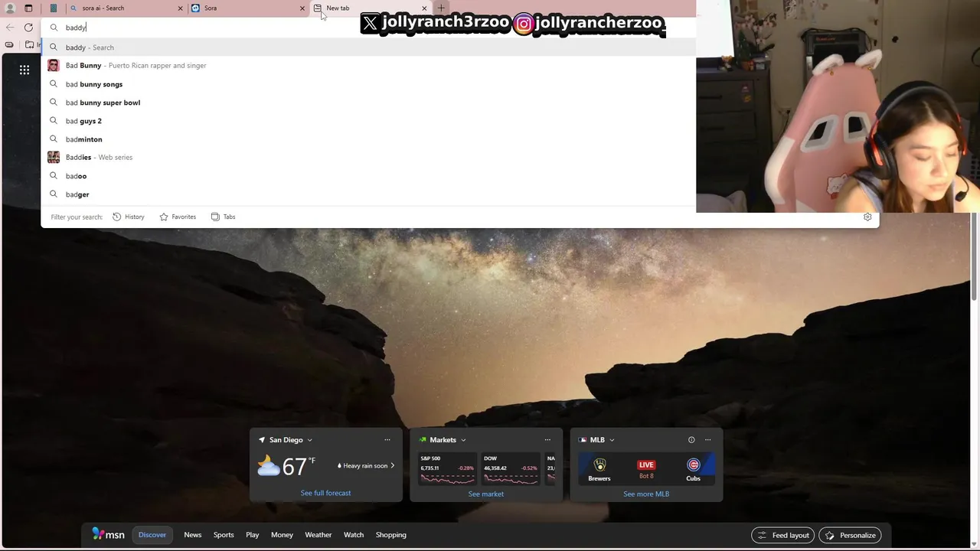Filter search suggestions by Favorites
The image size is (980, 551).
[178, 217]
